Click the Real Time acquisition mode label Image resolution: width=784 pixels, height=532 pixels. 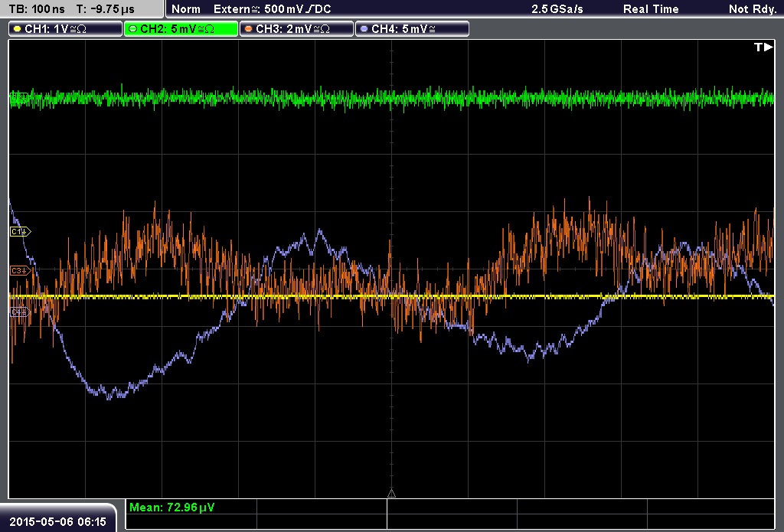point(651,9)
